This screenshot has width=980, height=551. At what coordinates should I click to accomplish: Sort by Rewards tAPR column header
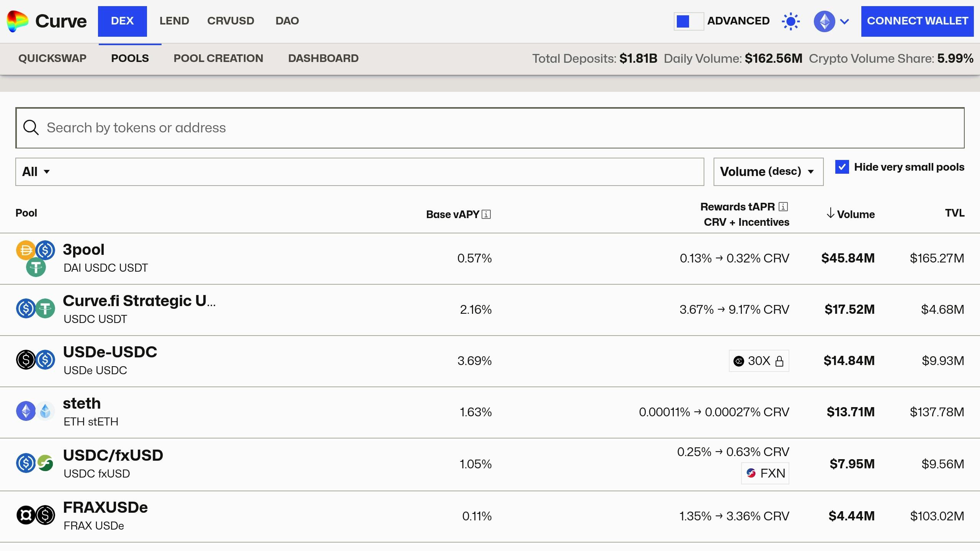click(x=744, y=214)
